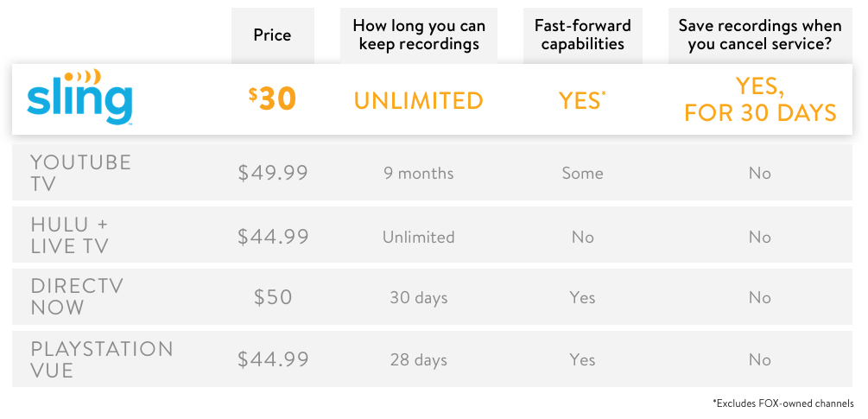Click the 'How long you can keep recordings' header
Screen dimensions: 868x419
tap(419, 35)
